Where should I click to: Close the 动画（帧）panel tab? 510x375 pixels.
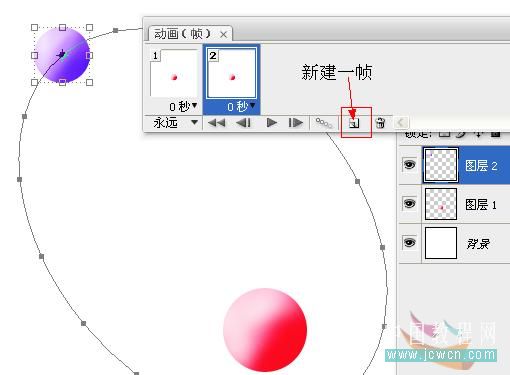pyautogui.click(x=224, y=34)
